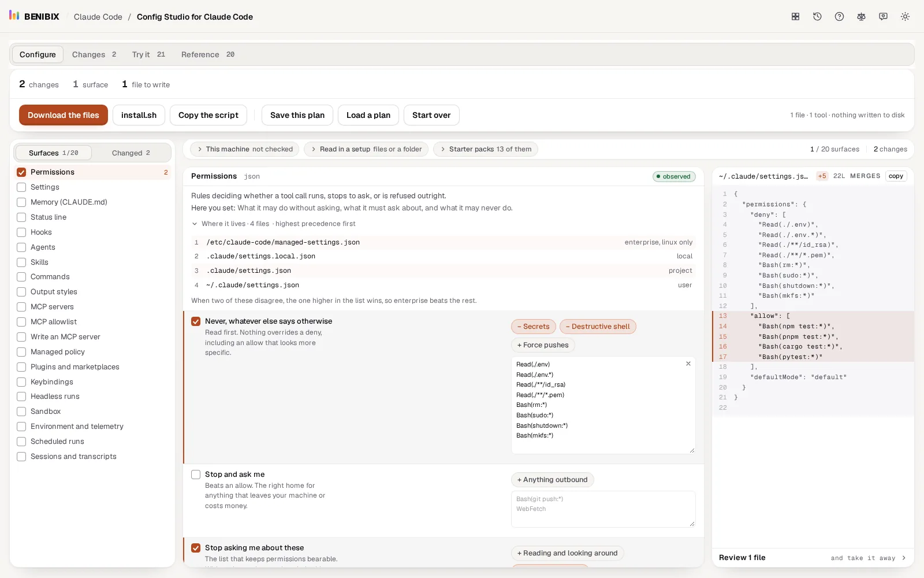Open the apps grid icon
Viewport: 924px width, 578px height.
click(x=795, y=17)
